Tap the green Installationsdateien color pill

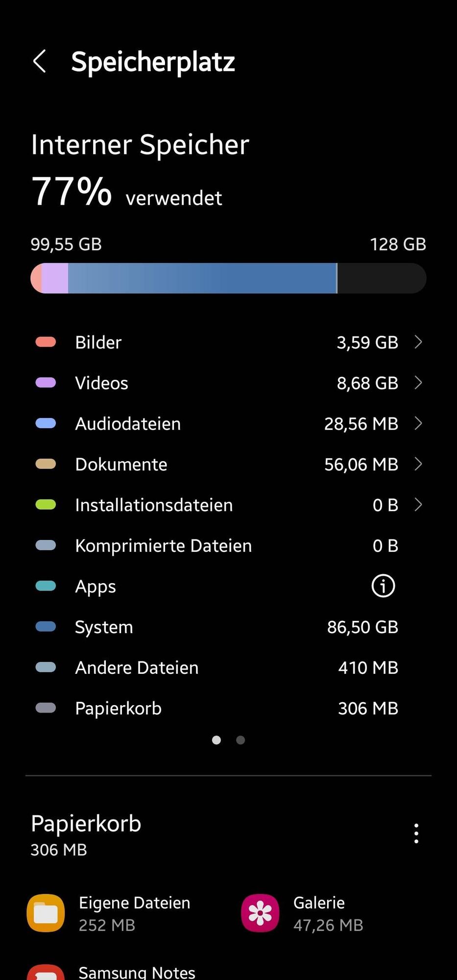[46, 505]
